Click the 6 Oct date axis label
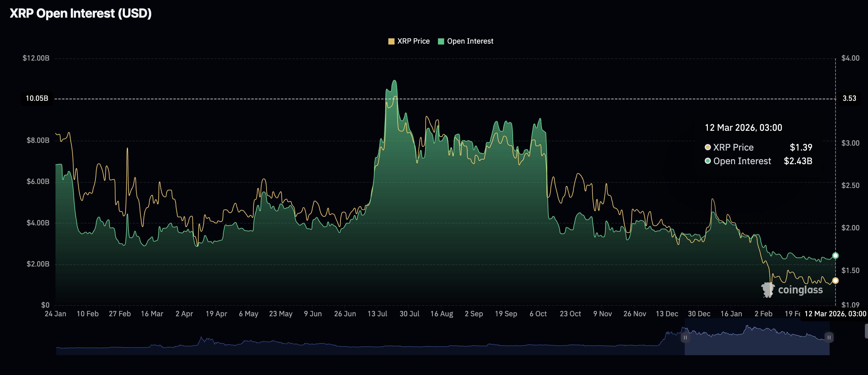Image resolution: width=868 pixels, height=375 pixels. (538, 314)
